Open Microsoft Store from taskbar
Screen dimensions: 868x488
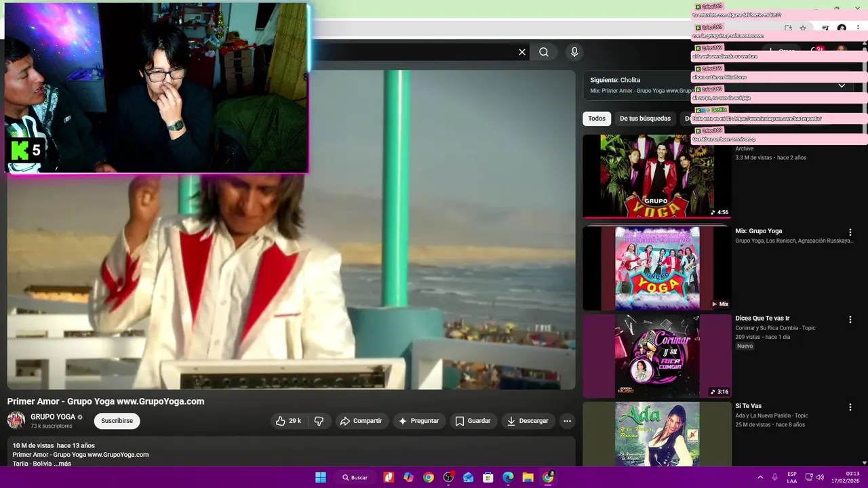point(488,477)
